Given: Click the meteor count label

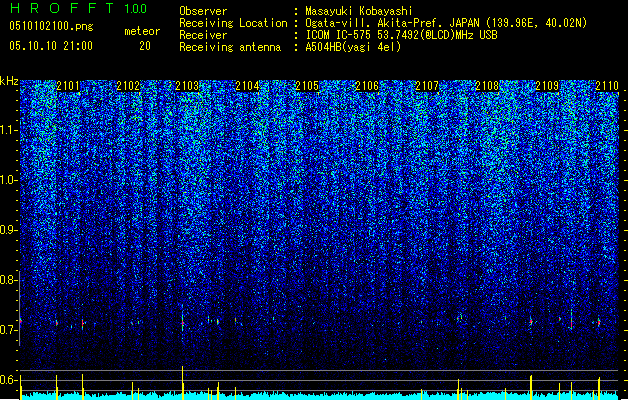Looking at the screenshot, I should tap(142, 31).
